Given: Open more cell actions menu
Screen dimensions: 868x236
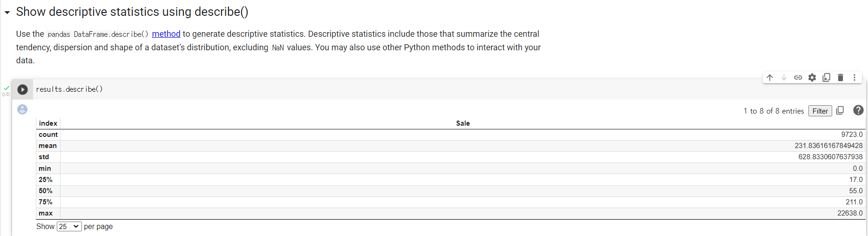Looking at the screenshot, I should click(855, 78).
